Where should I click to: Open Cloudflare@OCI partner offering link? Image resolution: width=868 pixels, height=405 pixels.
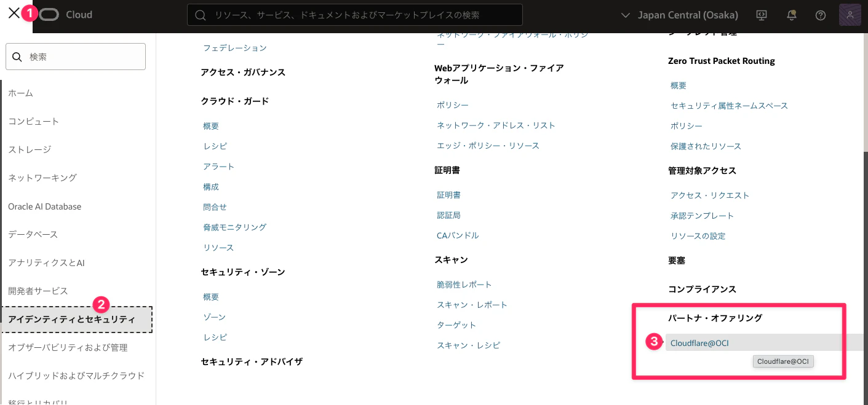pos(699,343)
